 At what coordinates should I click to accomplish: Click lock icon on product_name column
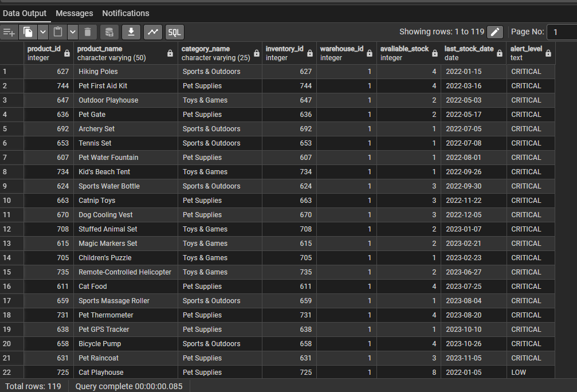(x=170, y=53)
